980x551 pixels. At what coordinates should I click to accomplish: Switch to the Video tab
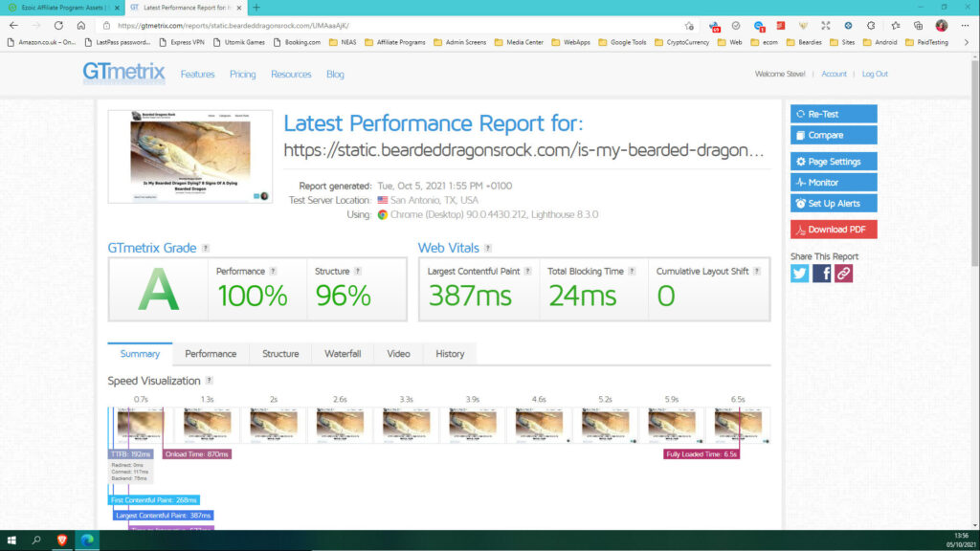point(398,354)
